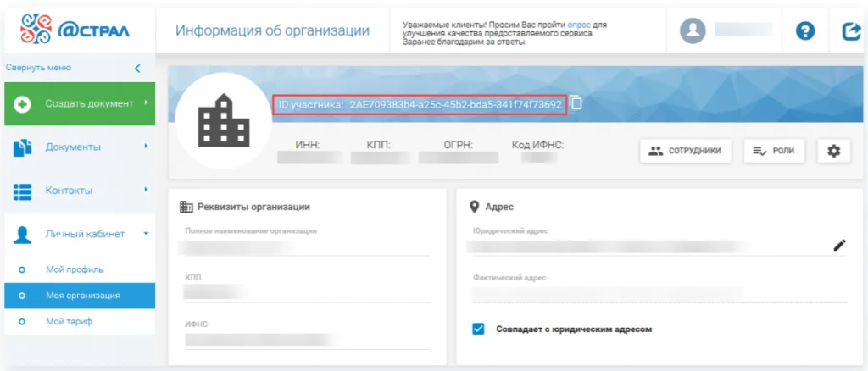This screenshot has width=868, height=371.
Task: Open organization settings gear icon
Action: tap(834, 151)
